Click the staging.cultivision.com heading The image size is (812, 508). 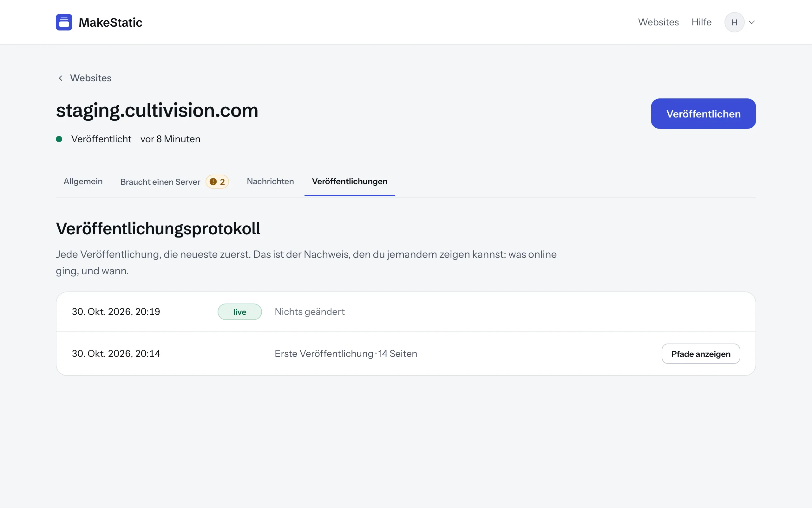coord(157,110)
